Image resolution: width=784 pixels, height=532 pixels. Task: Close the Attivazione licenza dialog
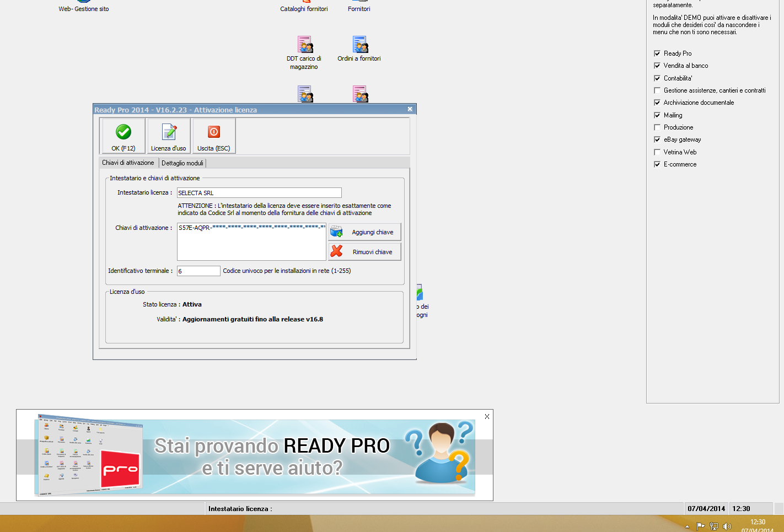(x=410, y=109)
